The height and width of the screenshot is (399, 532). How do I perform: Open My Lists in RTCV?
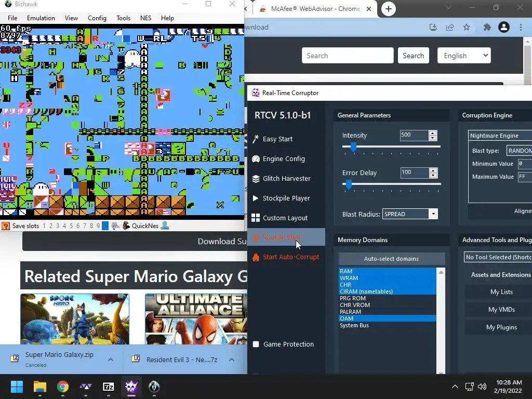point(501,292)
